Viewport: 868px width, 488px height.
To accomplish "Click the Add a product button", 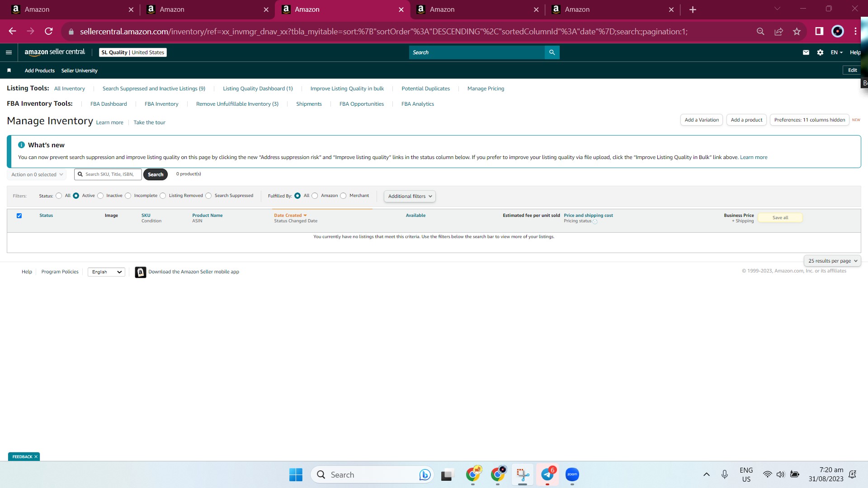I will [746, 120].
